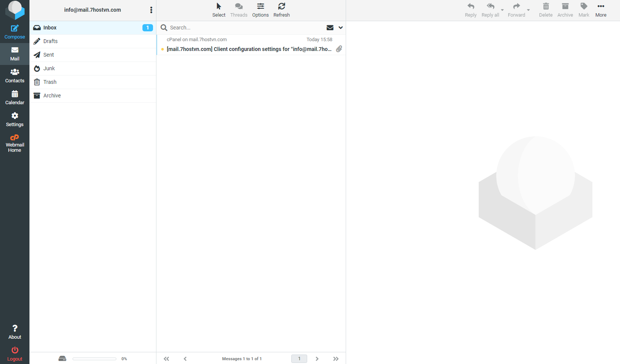Click the Messages 1 to 1 of 1 text
620x364 pixels.
242,359
